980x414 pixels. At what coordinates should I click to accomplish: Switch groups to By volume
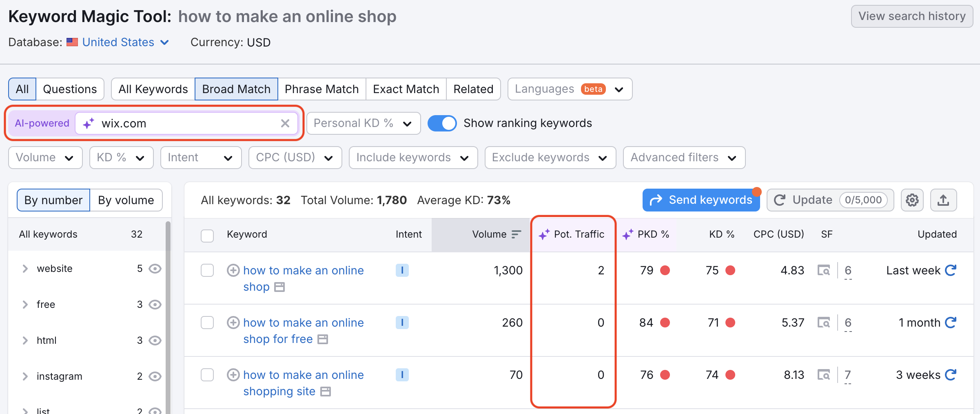pyautogui.click(x=126, y=200)
